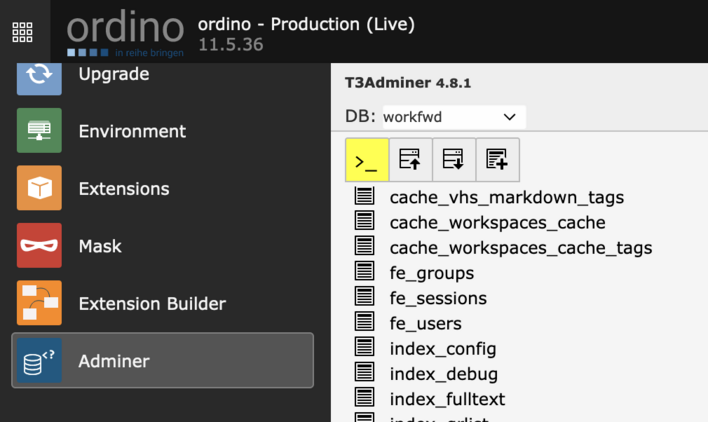This screenshot has height=422, width=708.
Task: Open the Adminer database icon
Action: tap(39, 360)
